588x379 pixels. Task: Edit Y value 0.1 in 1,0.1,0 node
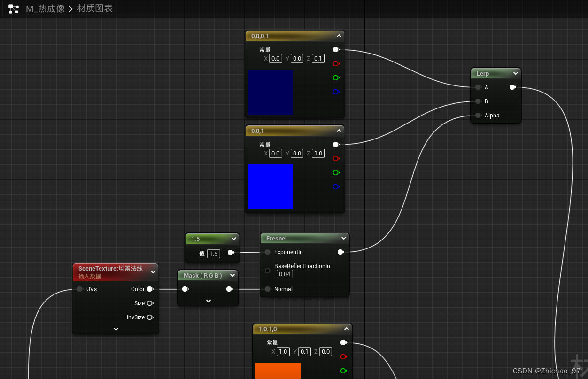coord(304,352)
